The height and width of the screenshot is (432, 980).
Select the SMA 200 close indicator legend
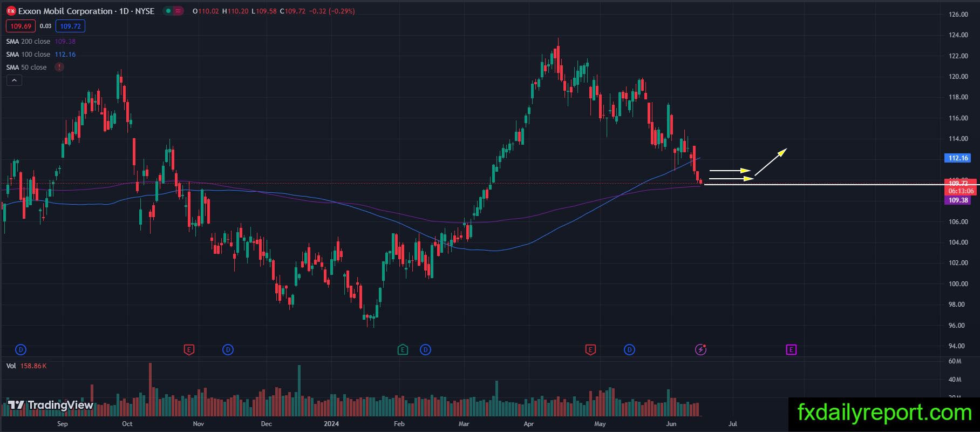(40, 42)
